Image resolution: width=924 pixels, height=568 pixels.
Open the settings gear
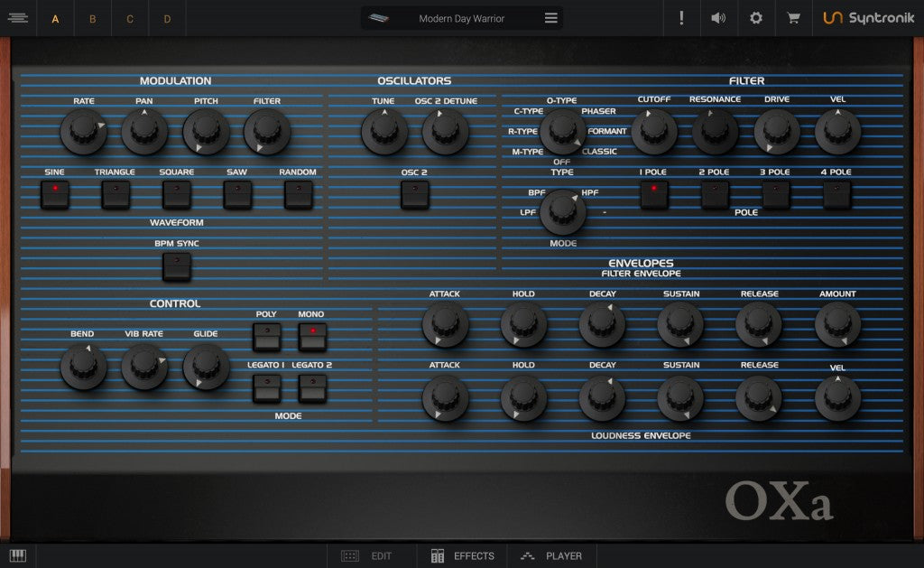point(755,18)
